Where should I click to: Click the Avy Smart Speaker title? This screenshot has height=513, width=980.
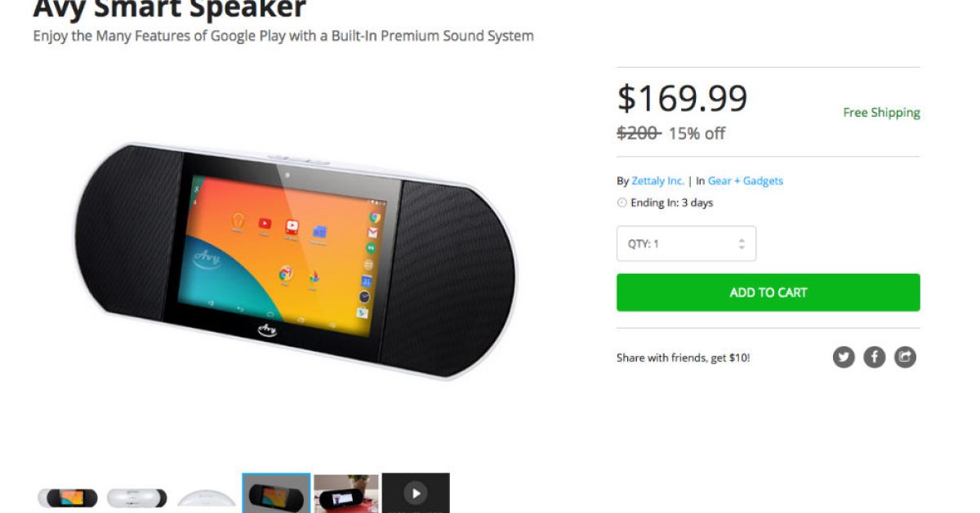click(170, 10)
